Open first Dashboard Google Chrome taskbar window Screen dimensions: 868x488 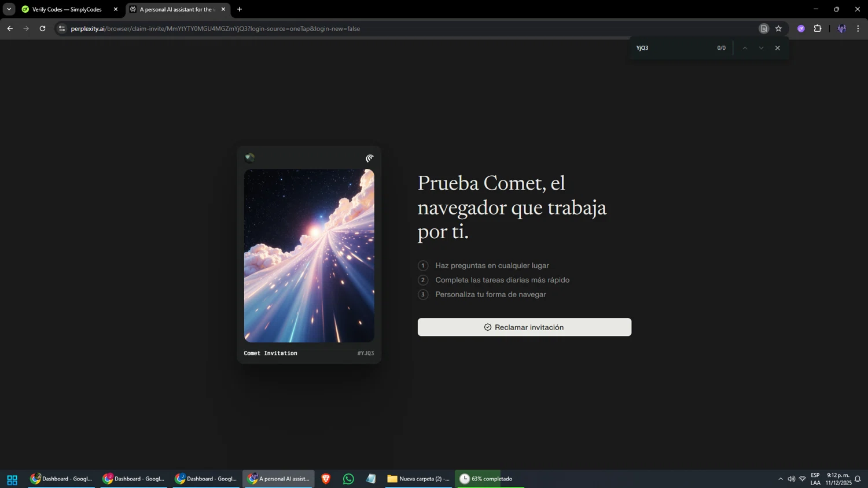pyautogui.click(x=62, y=479)
